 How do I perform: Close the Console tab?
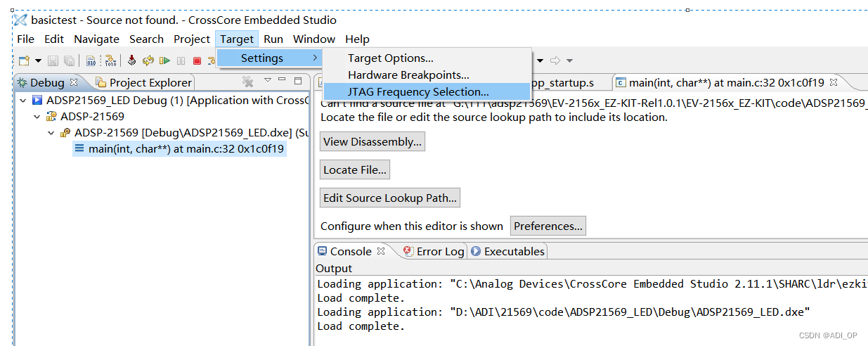(381, 251)
